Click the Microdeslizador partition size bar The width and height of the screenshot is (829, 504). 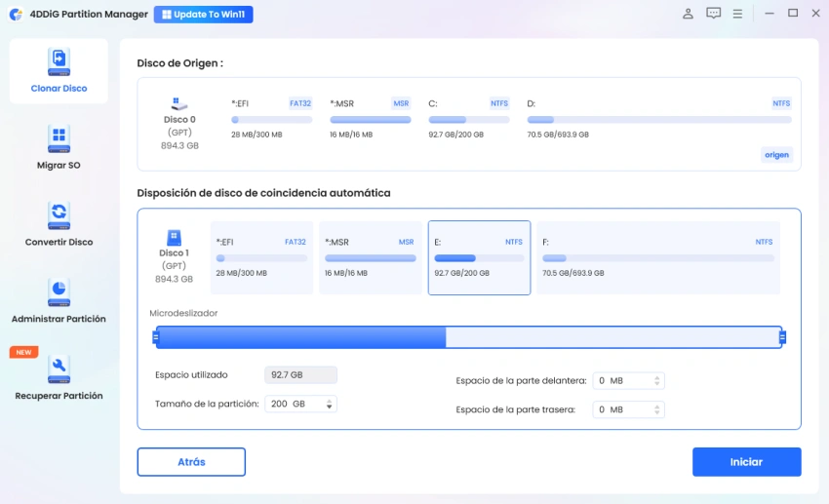pyautogui.click(x=469, y=337)
